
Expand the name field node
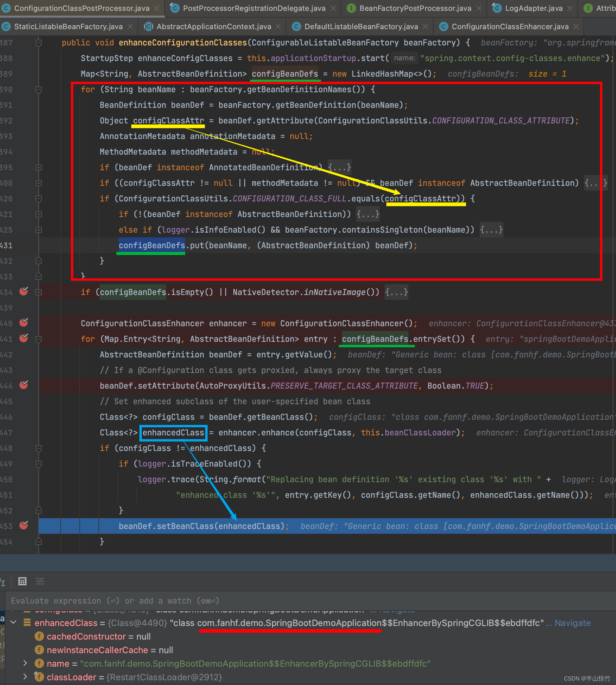point(25,663)
